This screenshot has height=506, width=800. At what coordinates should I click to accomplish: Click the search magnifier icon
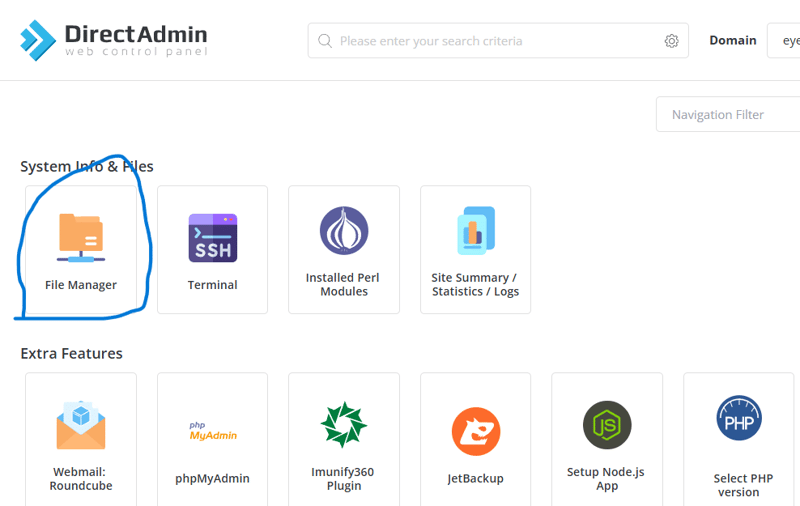(x=325, y=41)
